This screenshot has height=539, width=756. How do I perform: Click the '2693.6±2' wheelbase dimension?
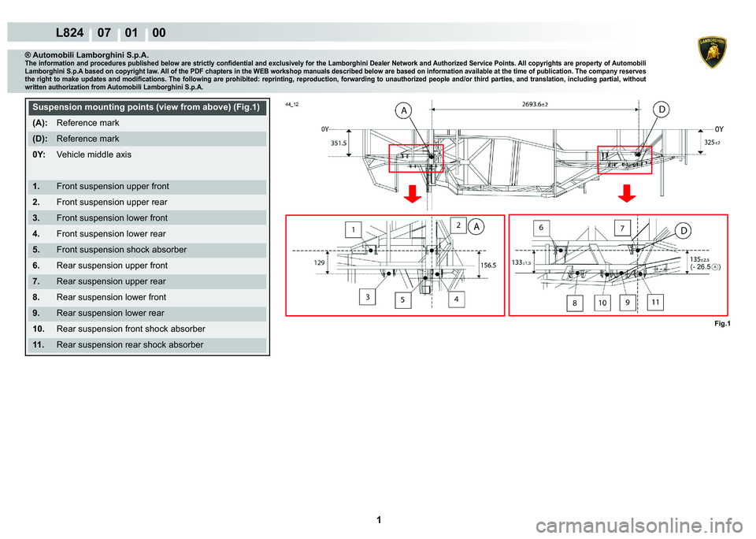pyautogui.click(x=535, y=104)
